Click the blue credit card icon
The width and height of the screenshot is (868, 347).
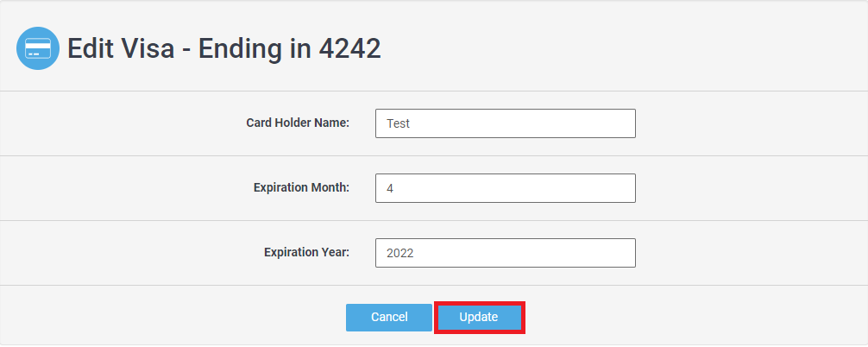point(38,48)
